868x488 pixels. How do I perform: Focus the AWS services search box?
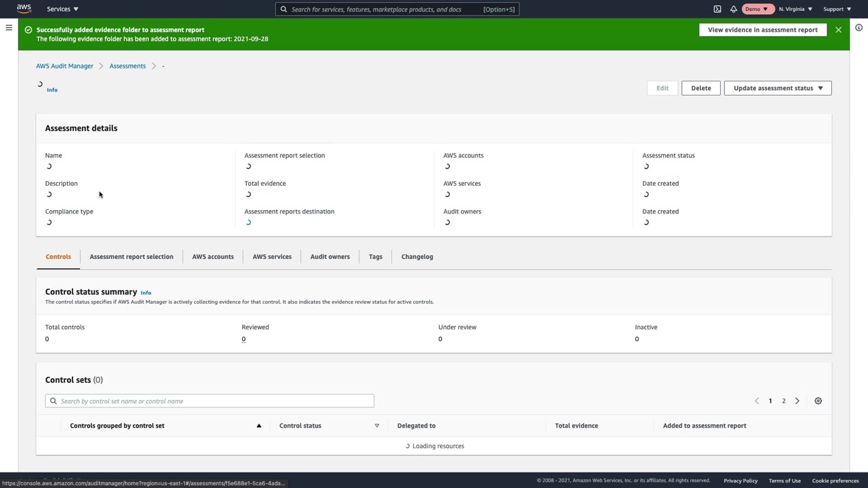click(397, 9)
